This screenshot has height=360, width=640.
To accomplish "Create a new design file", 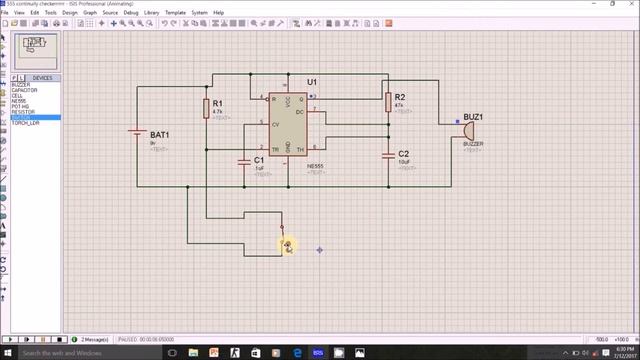I will (5, 24).
